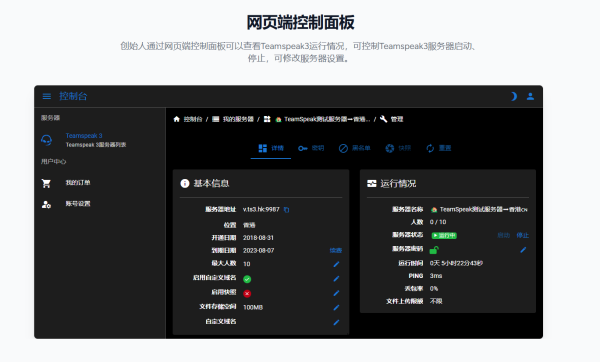The width and height of the screenshot is (600, 362).
Task: Open the 黑名单 tab
Action: [x=355, y=148]
